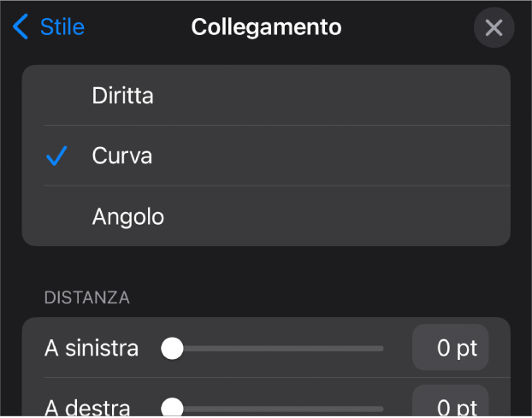Image resolution: width=532 pixels, height=418 pixels.
Task: Click the blue back chevron icon
Action: click(21, 26)
